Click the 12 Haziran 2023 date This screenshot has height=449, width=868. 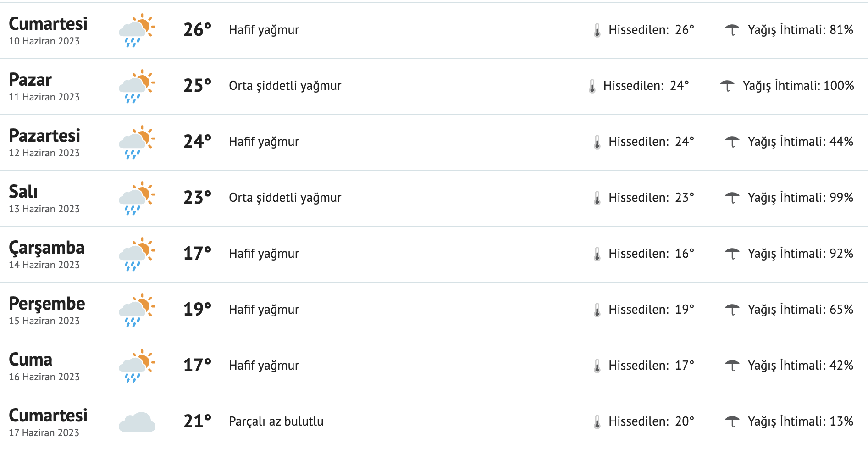pos(44,153)
